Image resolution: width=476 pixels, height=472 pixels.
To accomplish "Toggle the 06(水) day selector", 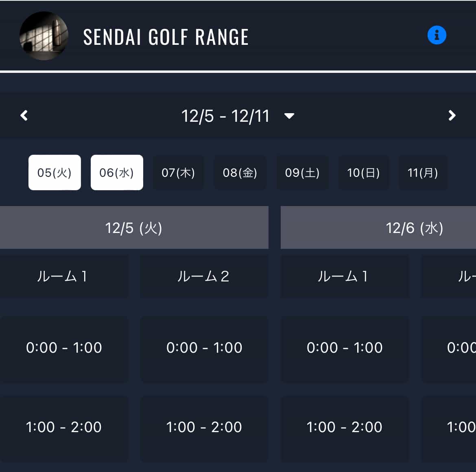I will pos(117,173).
